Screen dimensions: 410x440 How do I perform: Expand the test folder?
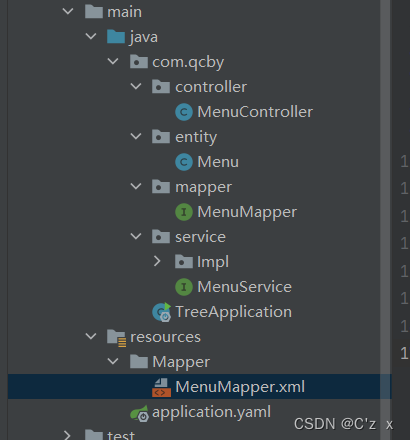click(67, 435)
